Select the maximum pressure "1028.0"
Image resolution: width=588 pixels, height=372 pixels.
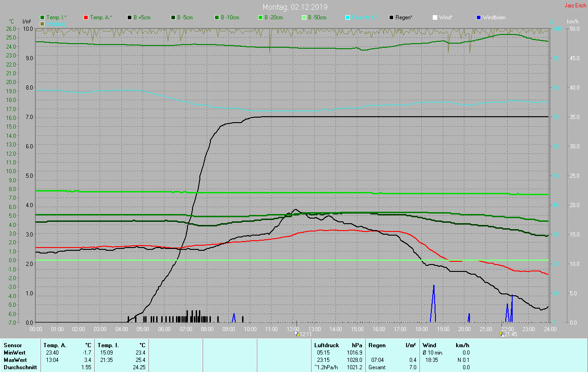[x=354, y=360]
